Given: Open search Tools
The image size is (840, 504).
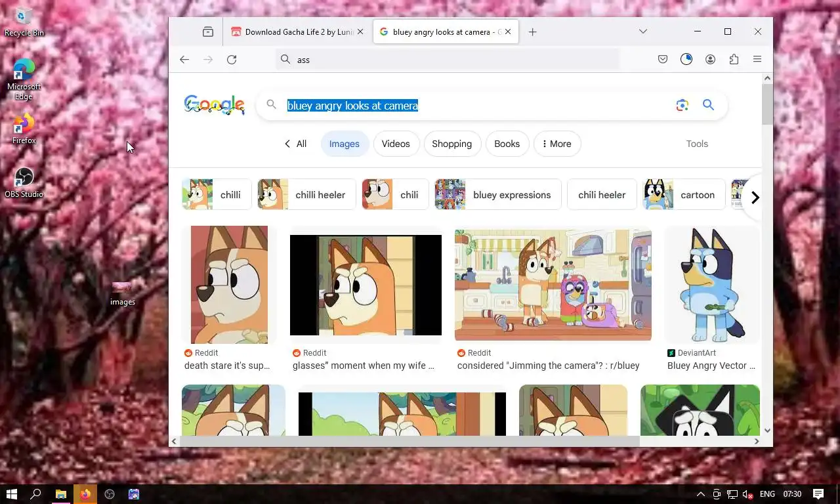Looking at the screenshot, I should [697, 144].
